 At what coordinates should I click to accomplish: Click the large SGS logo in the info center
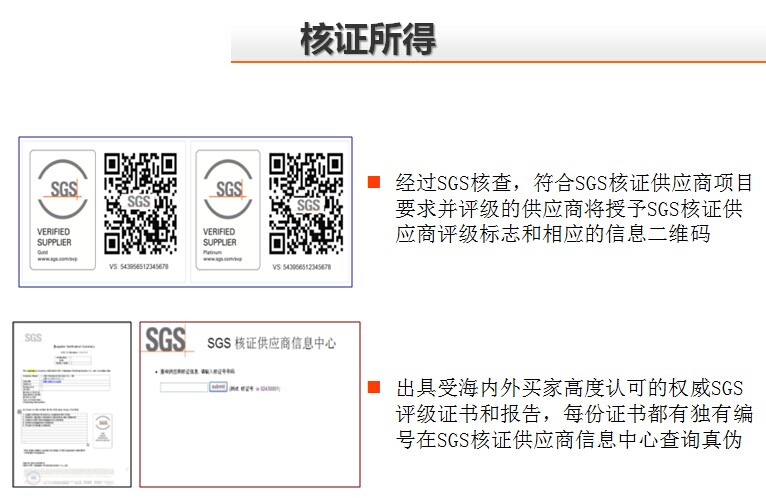(x=166, y=339)
